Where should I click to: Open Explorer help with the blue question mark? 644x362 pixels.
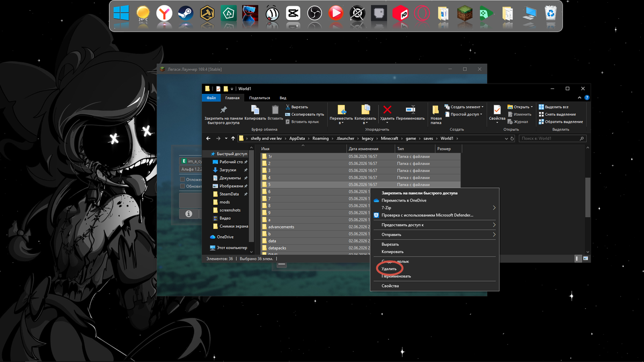pyautogui.click(x=587, y=98)
